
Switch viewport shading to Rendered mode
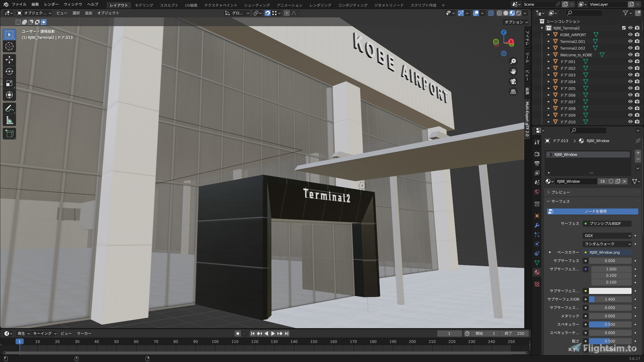coord(518,13)
